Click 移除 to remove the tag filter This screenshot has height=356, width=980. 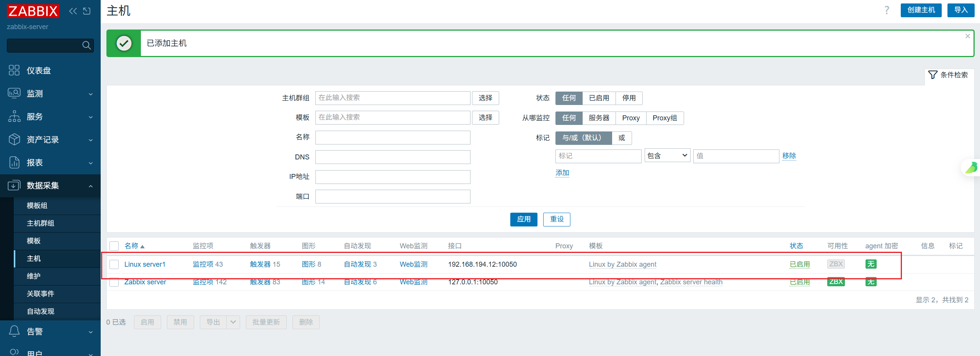(789, 156)
